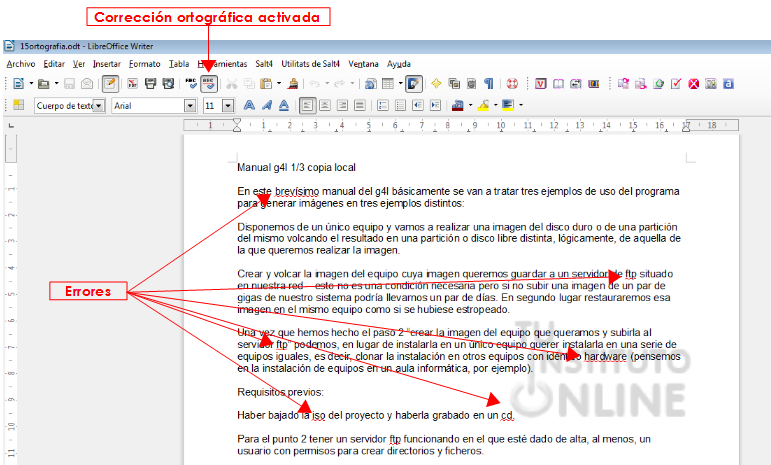Image resolution: width=771 pixels, height=465 pixels.
Task: Open the font size dropdown
Action: [x=228, y=105]
